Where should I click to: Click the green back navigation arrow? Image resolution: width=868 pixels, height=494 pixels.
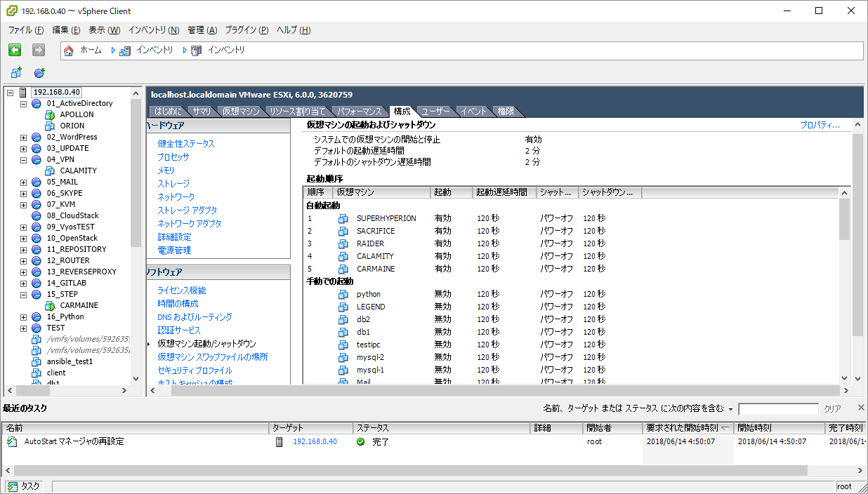(14, 49)
